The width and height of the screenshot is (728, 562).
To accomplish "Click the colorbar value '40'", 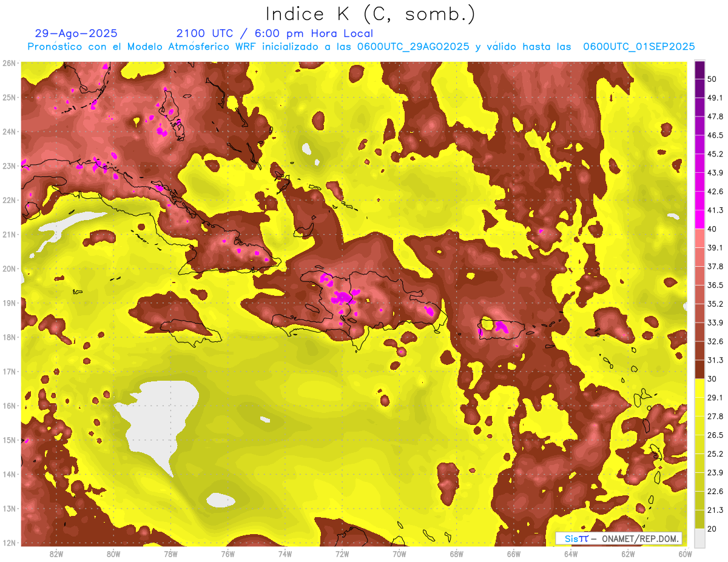I will pos(712,229).
